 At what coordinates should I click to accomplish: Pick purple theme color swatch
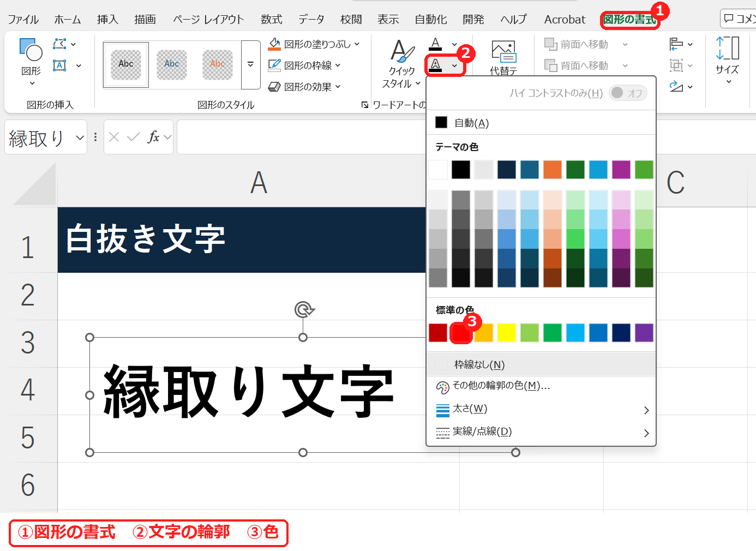621,170
